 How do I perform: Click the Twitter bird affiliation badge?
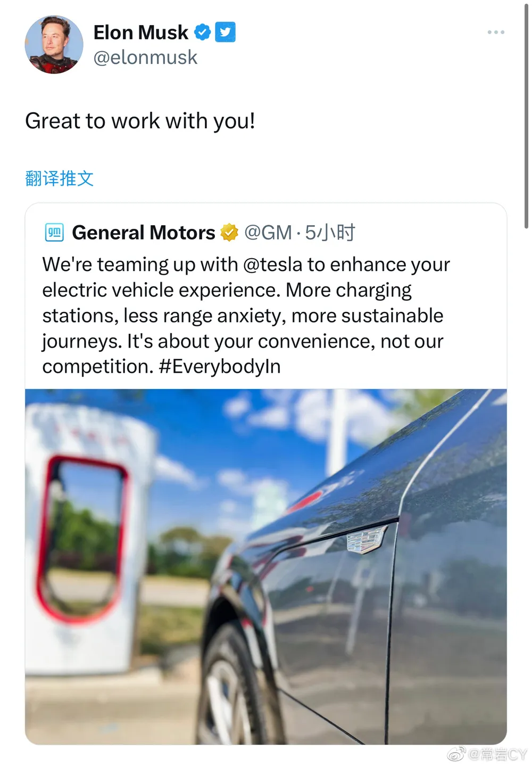[225, 32]
